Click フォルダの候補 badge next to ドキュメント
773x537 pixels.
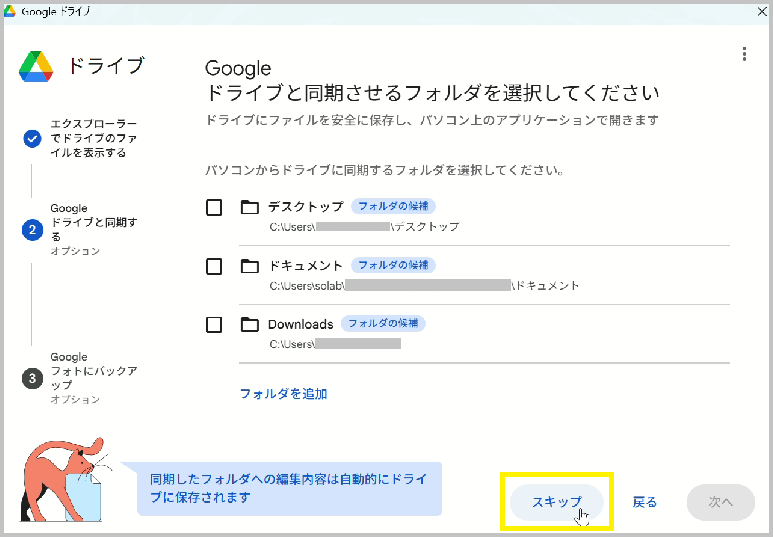pos(393,265)
